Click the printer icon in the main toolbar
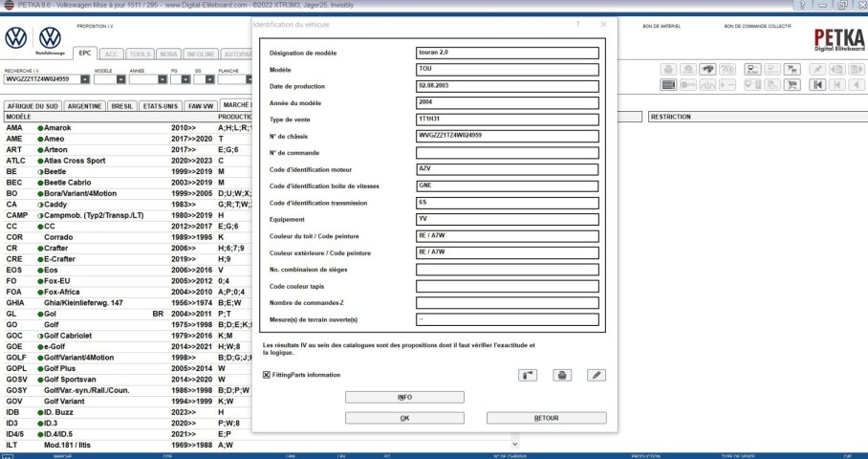 pos(668,69)
